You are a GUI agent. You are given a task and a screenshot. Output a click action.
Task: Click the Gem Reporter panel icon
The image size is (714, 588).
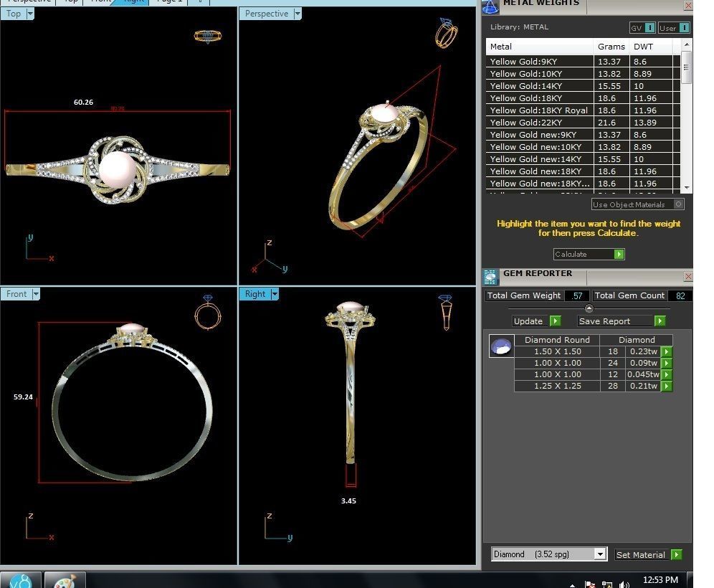[490, 277]
